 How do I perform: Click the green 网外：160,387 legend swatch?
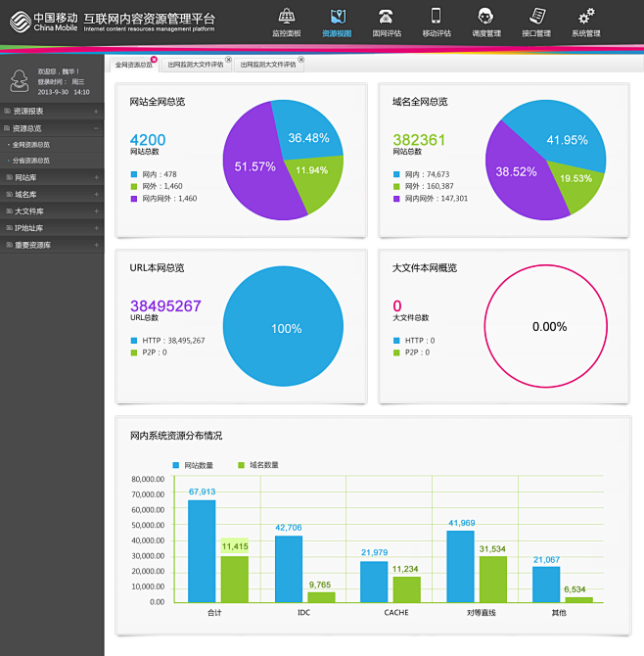point(396,187)
